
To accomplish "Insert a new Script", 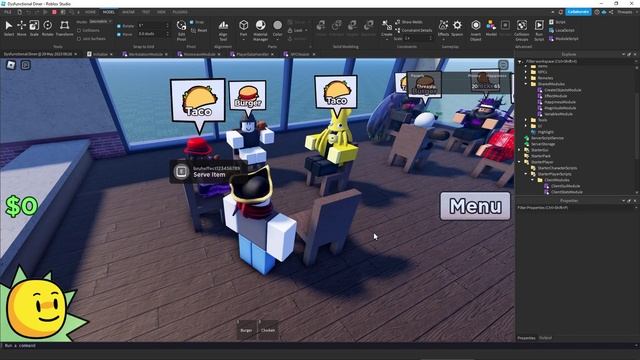I will [557, 22].
